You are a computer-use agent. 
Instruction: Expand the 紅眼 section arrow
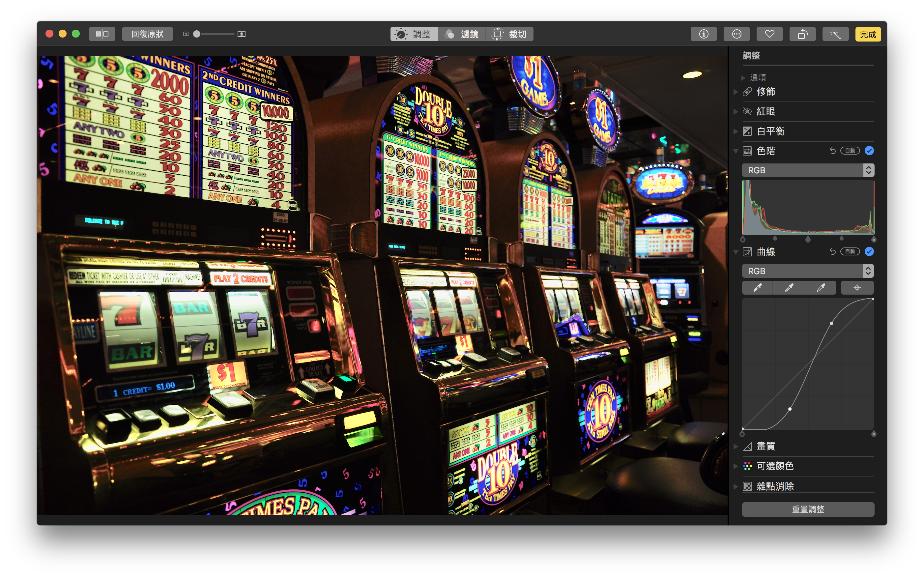(736, 112)
